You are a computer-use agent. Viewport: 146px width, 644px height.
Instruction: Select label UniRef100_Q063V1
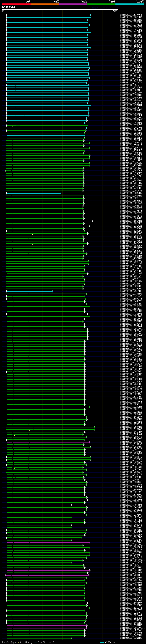(x=131, y=206)
